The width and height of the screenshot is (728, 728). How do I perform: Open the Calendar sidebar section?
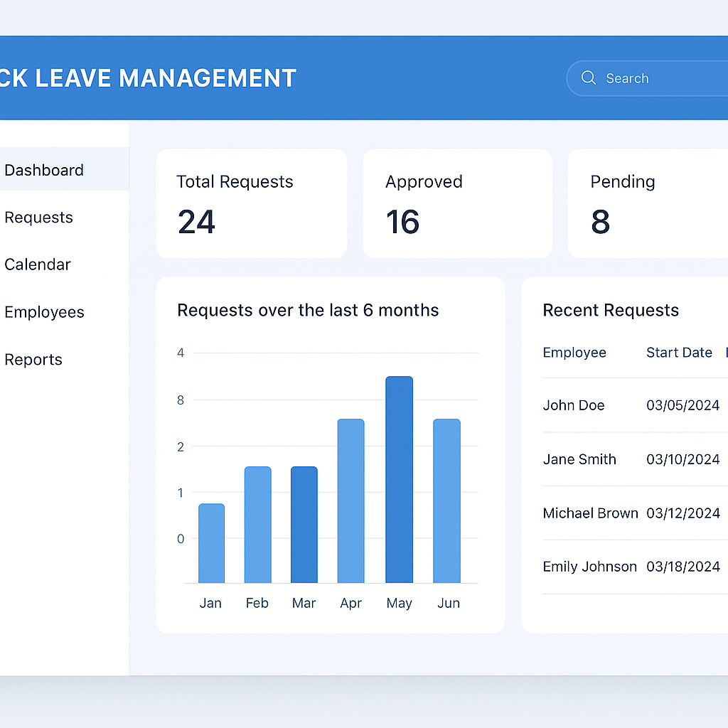(x=38, y=264)
